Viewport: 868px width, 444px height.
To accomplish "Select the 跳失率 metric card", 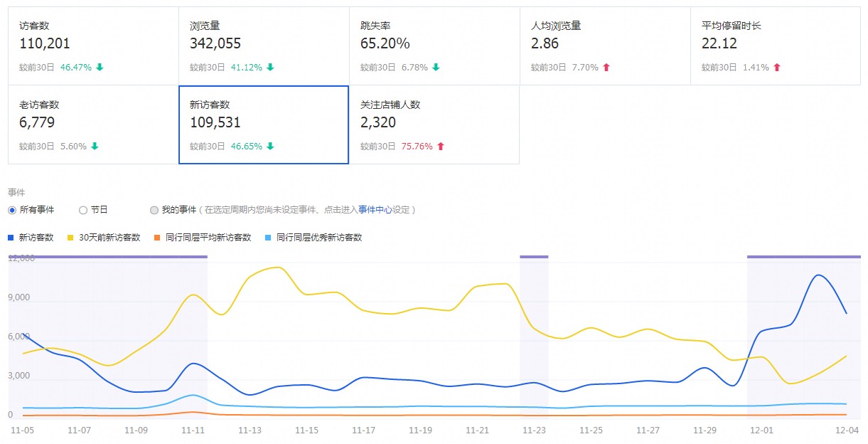I will 434,46.
